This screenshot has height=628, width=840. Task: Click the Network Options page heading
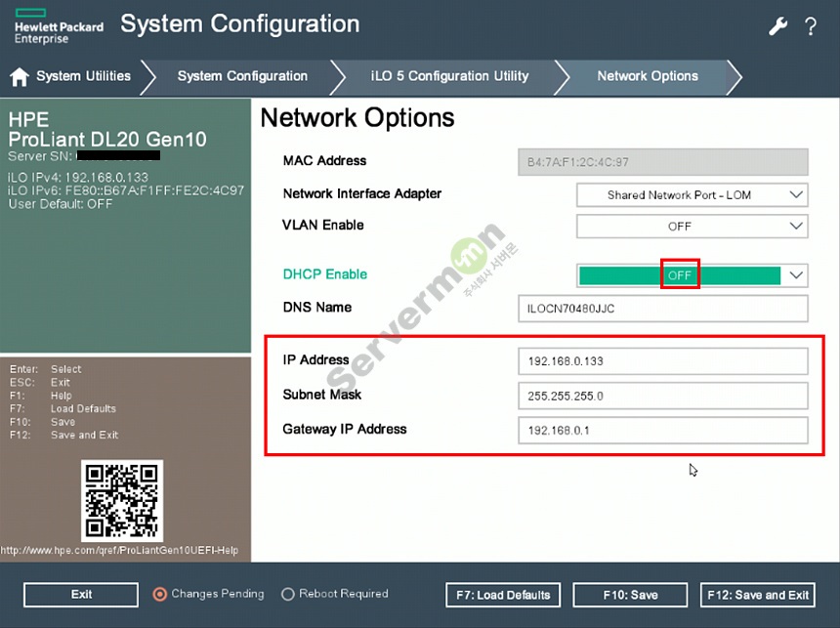[357, 118]
